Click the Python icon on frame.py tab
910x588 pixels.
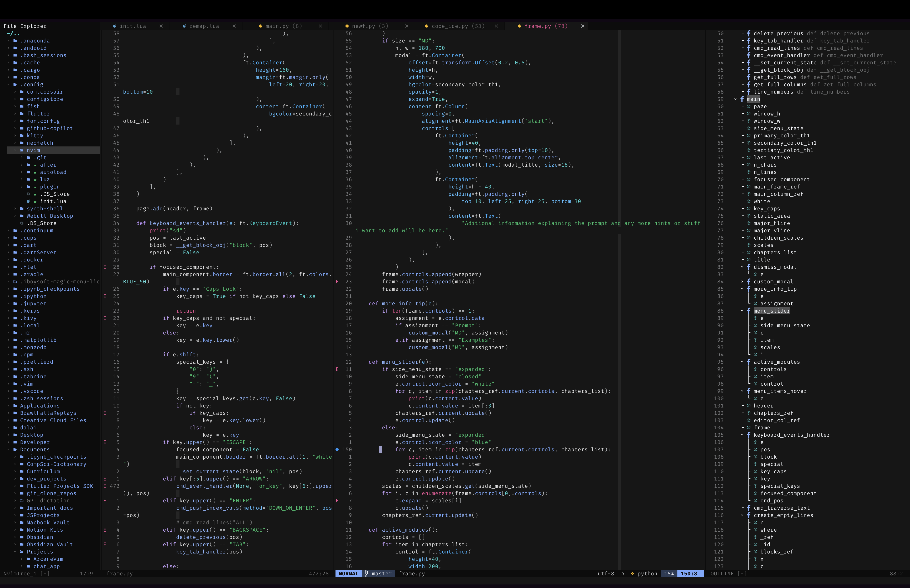coord(520,26)
